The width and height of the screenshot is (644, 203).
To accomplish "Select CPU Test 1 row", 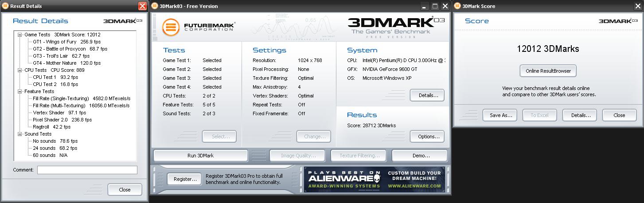I will (x=55, y=77).
